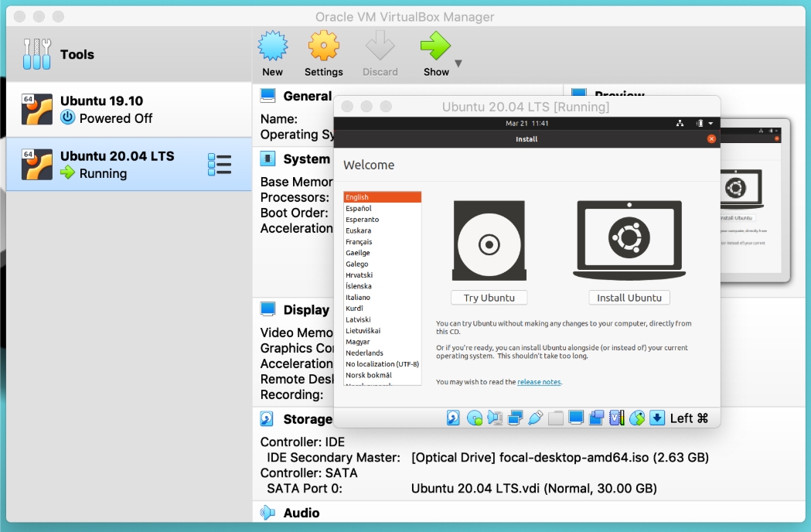This screenshot has width=811, height=532.
Task: Click the grayed Discard arrow icon
Action: tap(380, 46)
